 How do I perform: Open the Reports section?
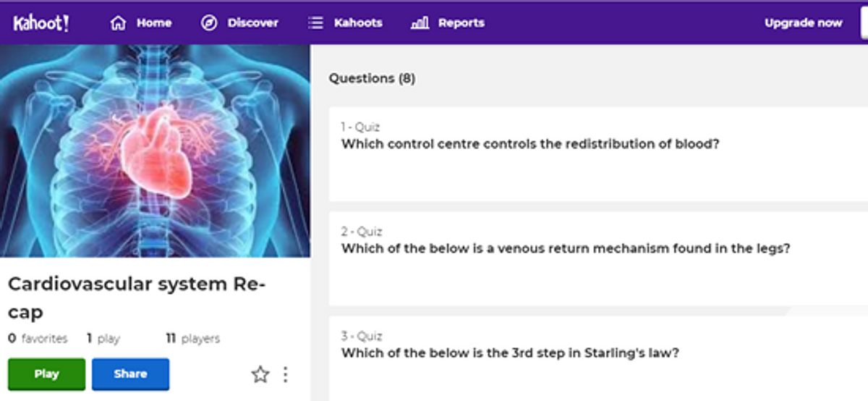(x=448, y=23)
